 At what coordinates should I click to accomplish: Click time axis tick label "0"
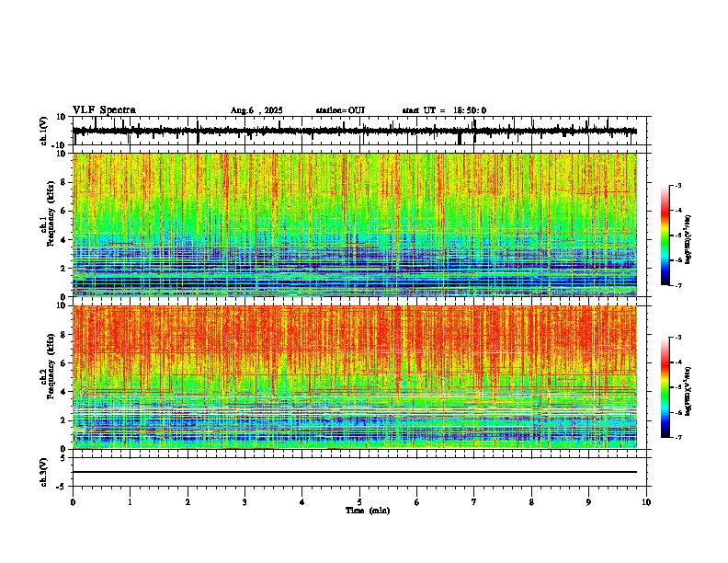73,502
